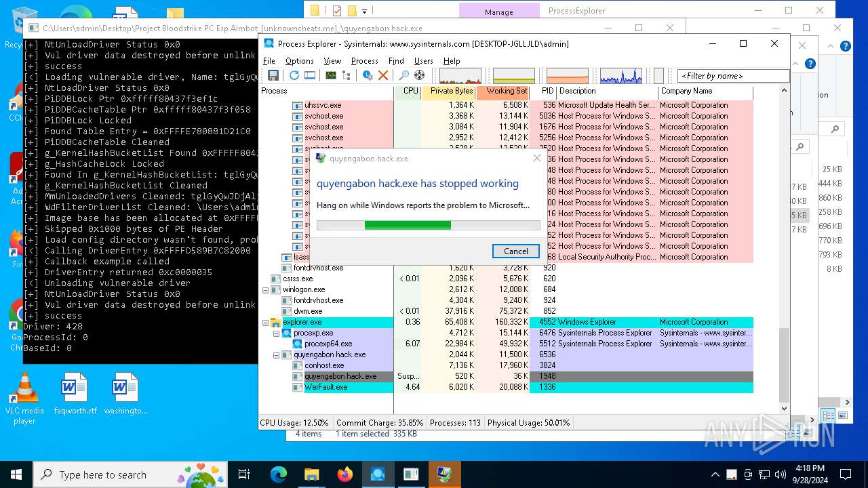Select the uhssvc.exe process row
The width and height of the screenshot is (868, 488).
[507, 105]
